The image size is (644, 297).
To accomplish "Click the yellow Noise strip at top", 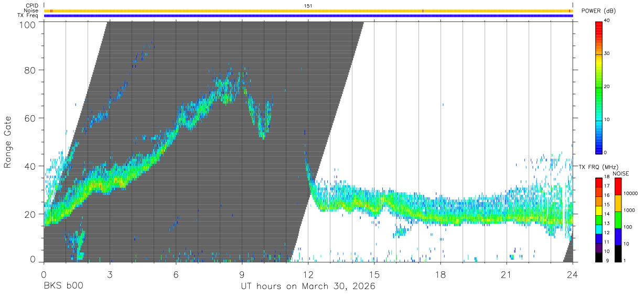I will 308,10.
